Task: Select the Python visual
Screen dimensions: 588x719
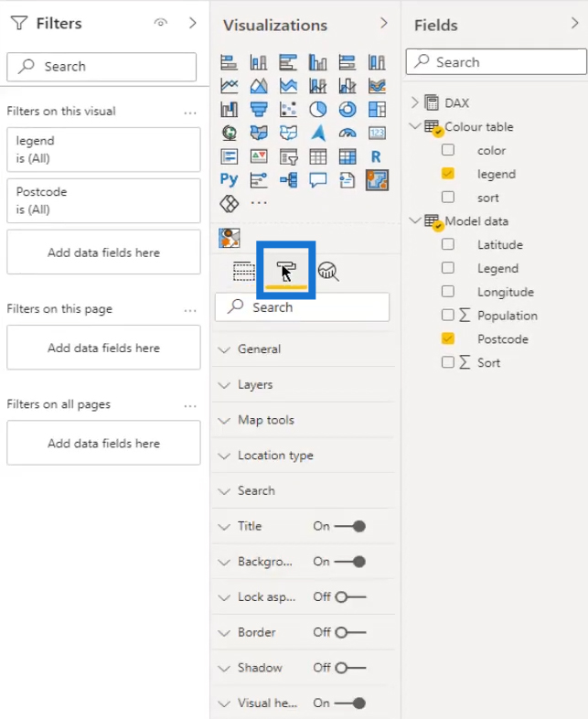Action: click(x=230, y=179)
